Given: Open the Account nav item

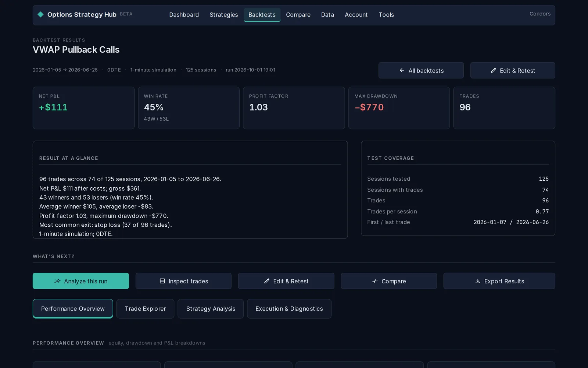Looking at the screenshot, I should click(356, 15).
